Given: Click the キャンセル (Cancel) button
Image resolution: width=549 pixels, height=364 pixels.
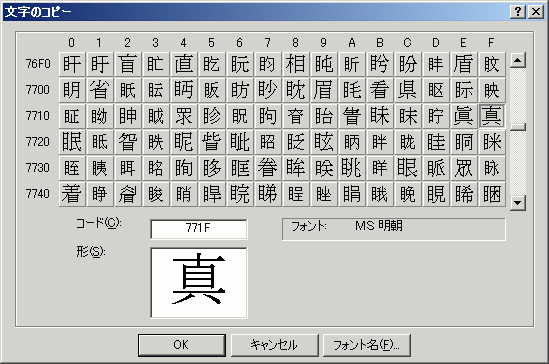Looking at the screenshot, I should (274, 345).
